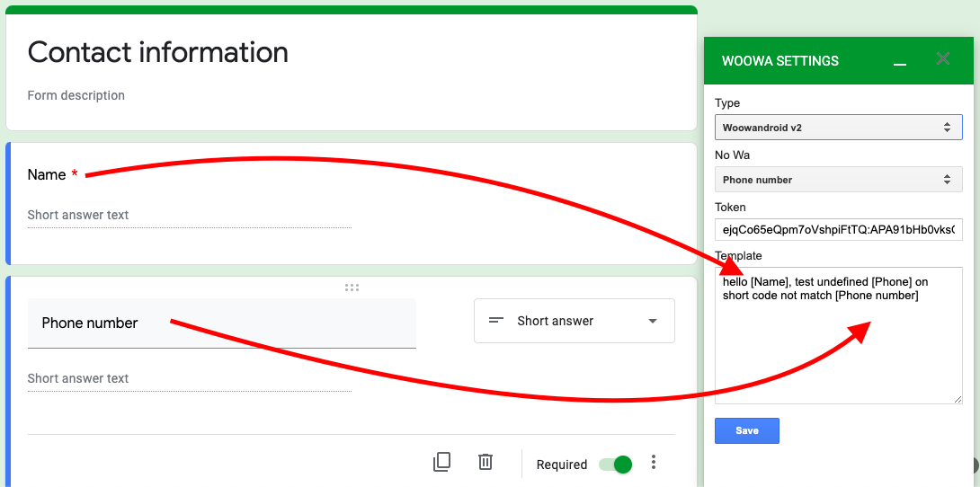Click Short answer text under the Name question
This screenshot has height=487, width=980.
[78, 215]
